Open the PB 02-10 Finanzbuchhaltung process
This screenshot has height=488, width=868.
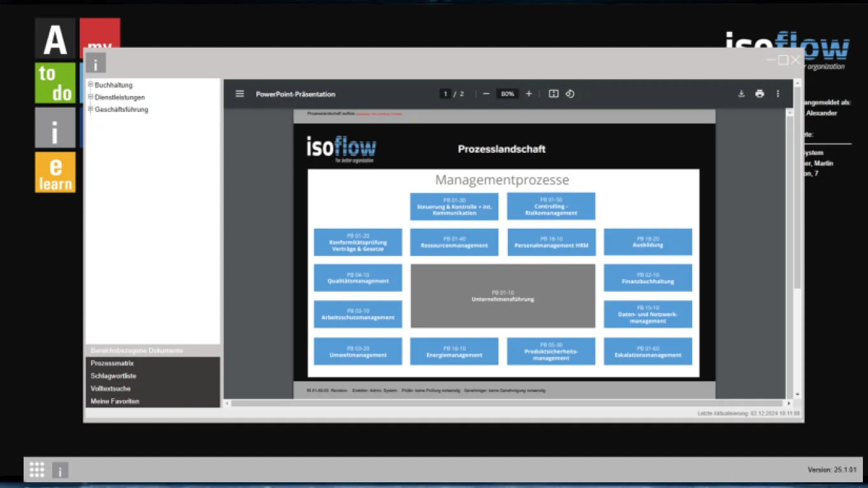pos(648,278)
